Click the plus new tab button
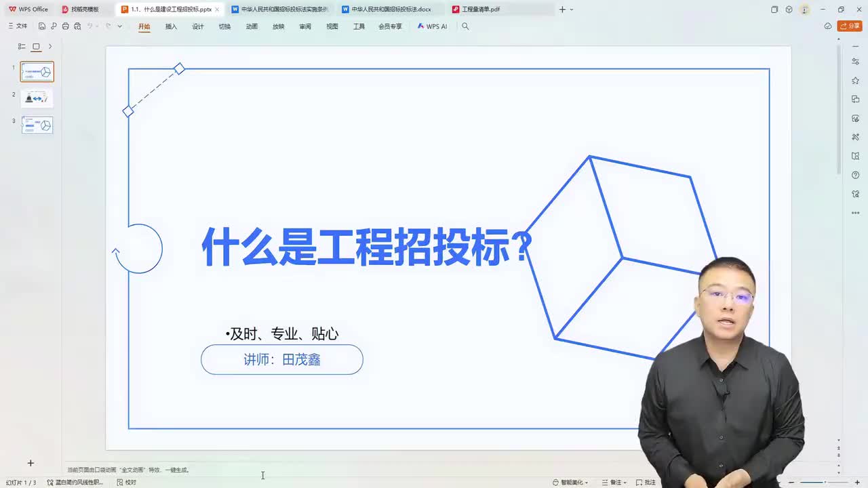 click(562, 9)
